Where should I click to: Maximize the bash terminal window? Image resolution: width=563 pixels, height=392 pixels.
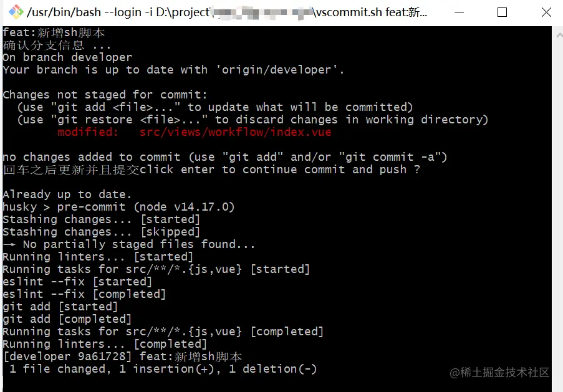coord(502,12)
